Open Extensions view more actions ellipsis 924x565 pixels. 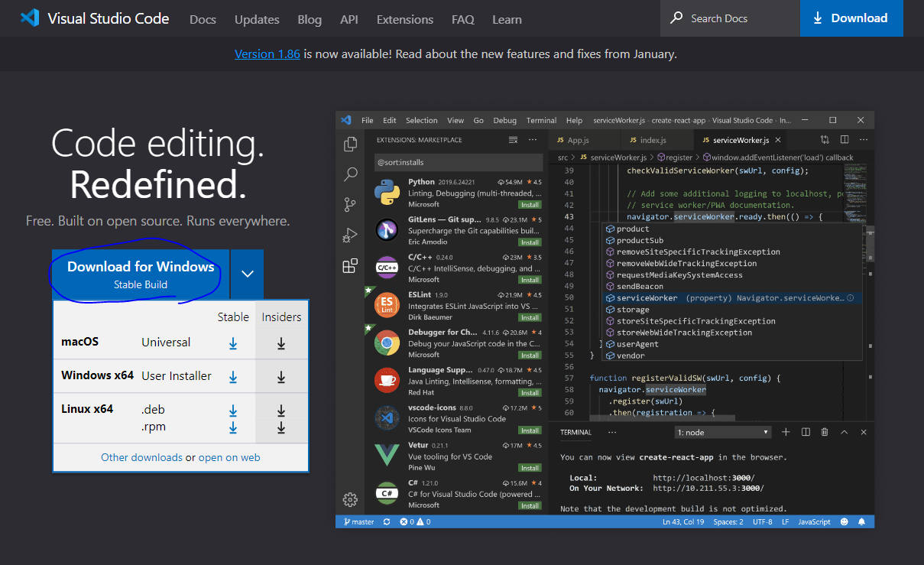(533, 140)
